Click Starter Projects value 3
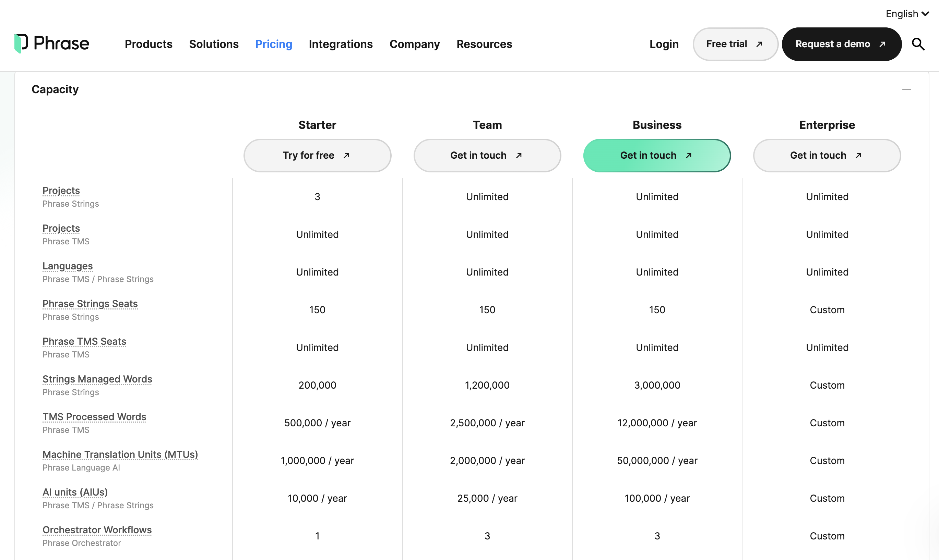This screenshot has height=560, width=939. pos(317,197)
